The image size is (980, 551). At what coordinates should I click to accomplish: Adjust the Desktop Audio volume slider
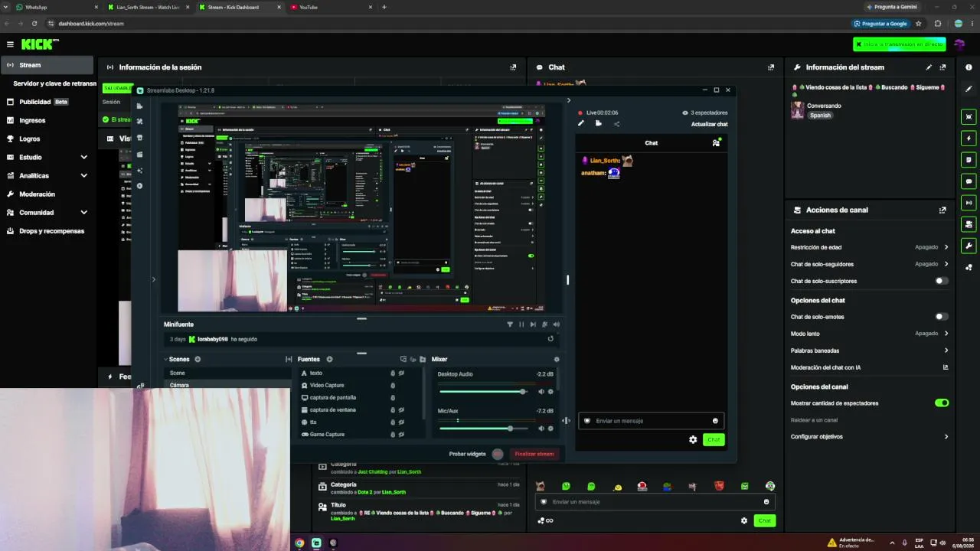485,392
